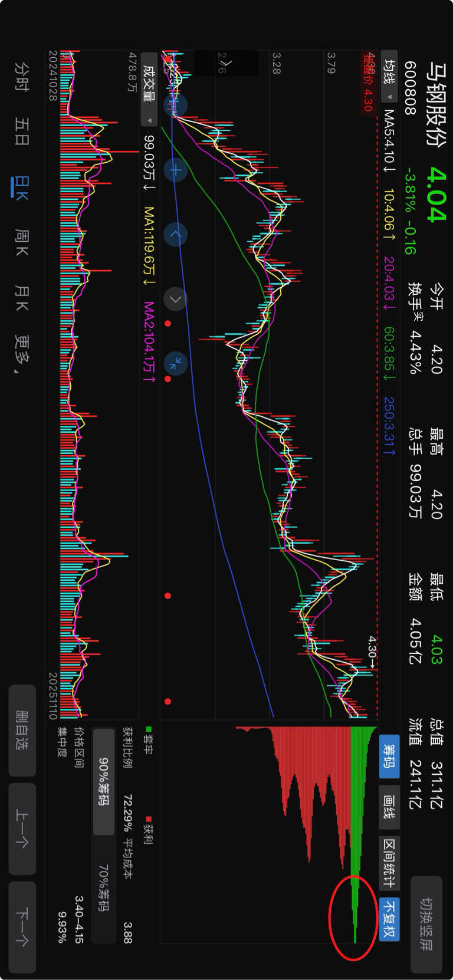Image resolution: width=453 pixels, height=980 pixels.
Task: Tap the 最高 4.20 value
Action: click(x=436, y=504)
